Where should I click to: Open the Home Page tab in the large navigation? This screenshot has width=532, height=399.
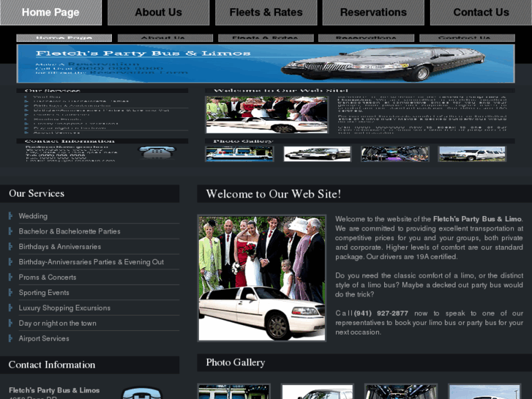coord(50,12)
